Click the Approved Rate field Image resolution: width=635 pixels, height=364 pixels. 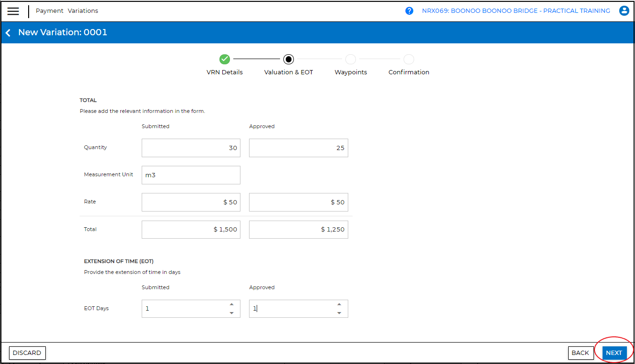pos(298,202)
